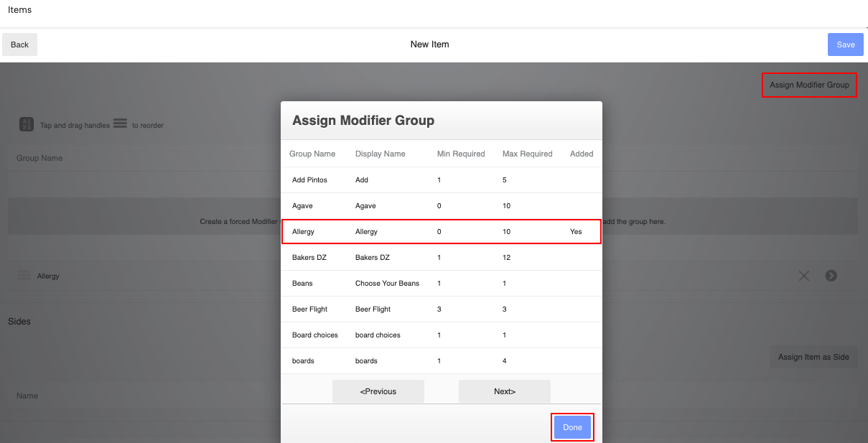Remove the Allergy group using the X icon
The width and height of the screenshot is (868, 443).
803,275
